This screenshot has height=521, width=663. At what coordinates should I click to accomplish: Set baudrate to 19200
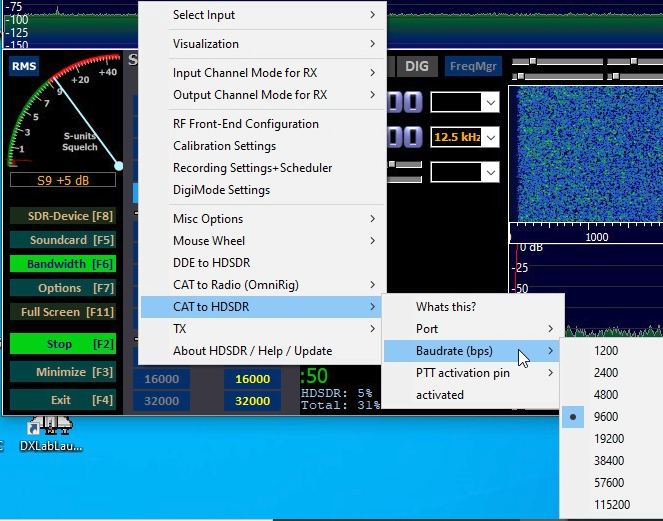pos(612,439)
